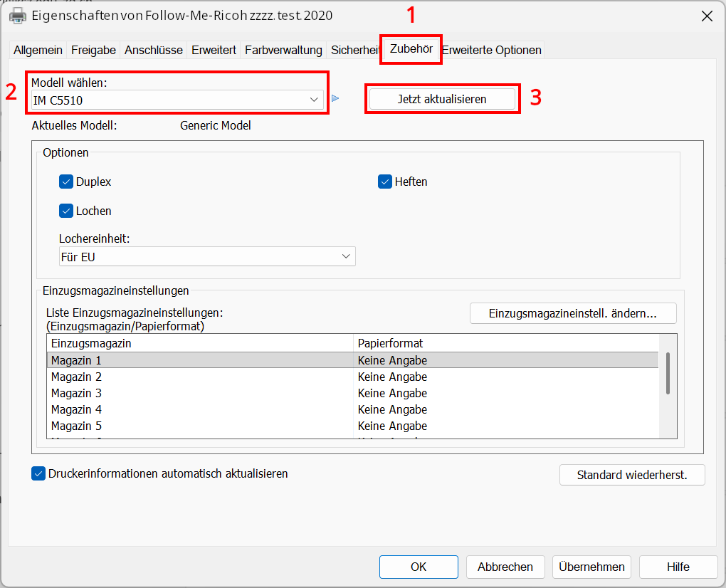Close the printer properties dialog
The image size is (726, 588).
pos(707,16)
